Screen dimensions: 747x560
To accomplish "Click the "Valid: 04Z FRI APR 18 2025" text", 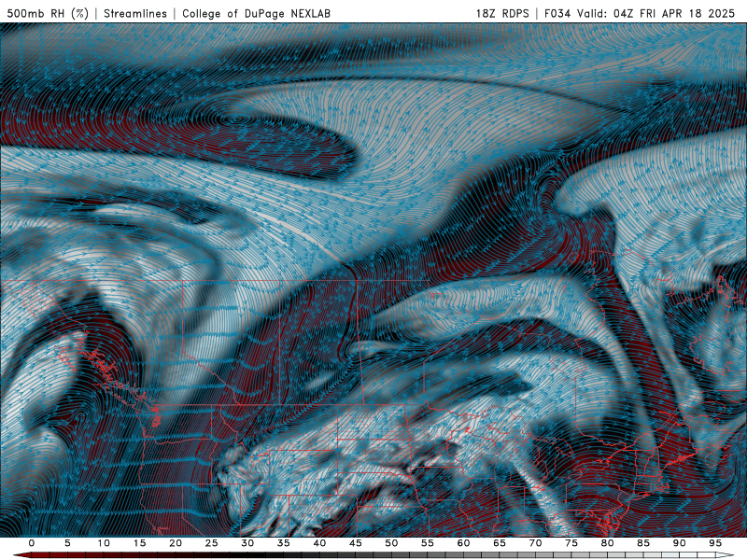I will (x=656, y=13).
